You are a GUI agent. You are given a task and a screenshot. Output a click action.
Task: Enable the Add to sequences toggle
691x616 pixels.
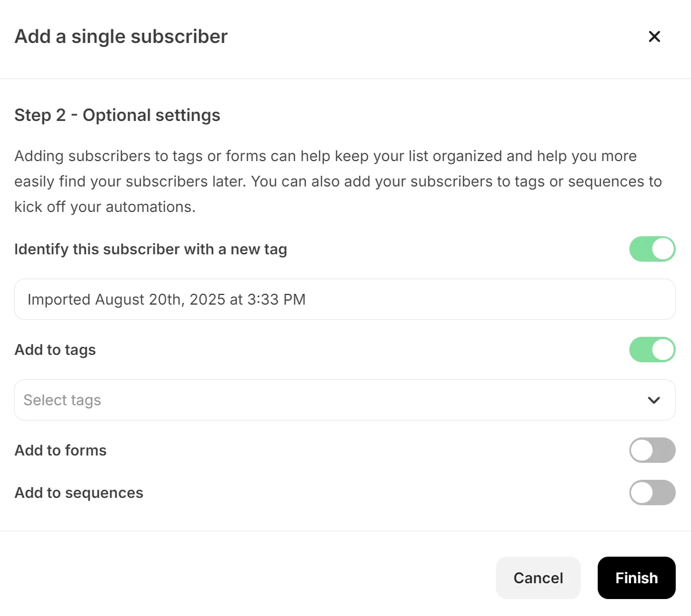coord(652,493)
